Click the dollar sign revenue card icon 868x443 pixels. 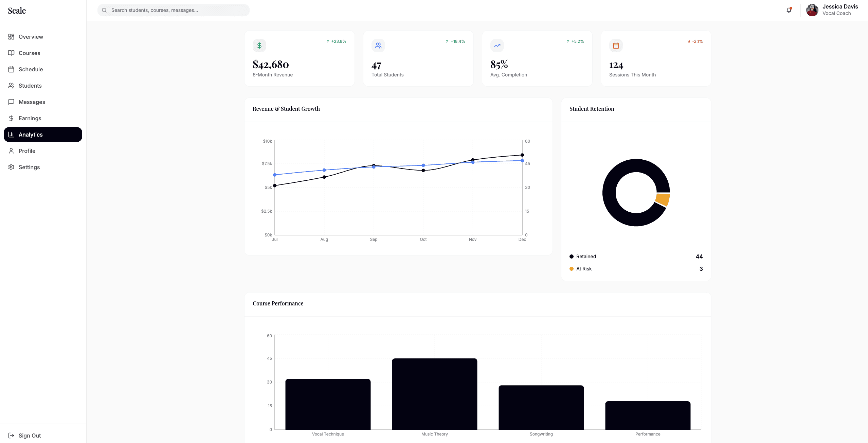pos(259,46)
